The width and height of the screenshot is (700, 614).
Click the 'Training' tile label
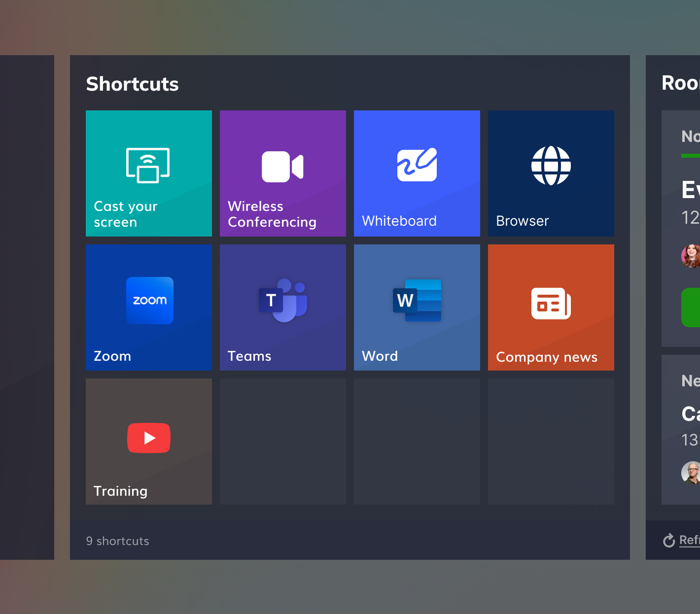[x=121, y=491]
